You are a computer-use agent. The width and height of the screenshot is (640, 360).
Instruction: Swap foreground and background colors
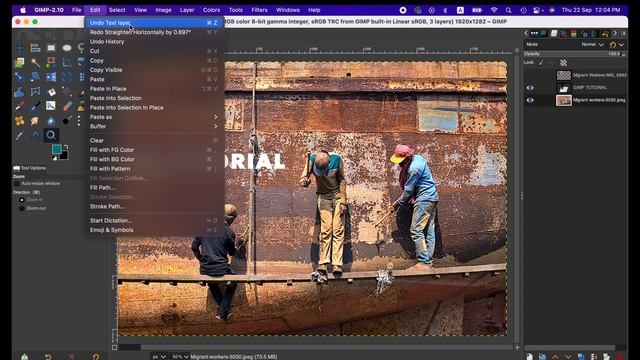tap(66, 147)
